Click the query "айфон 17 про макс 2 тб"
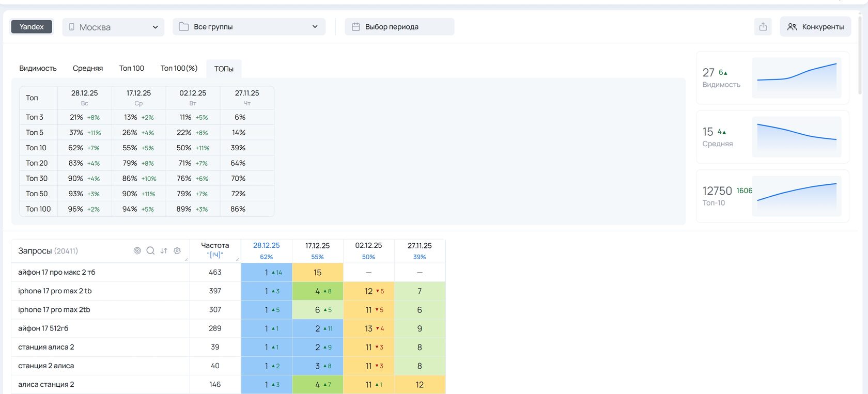 (57, 272)
